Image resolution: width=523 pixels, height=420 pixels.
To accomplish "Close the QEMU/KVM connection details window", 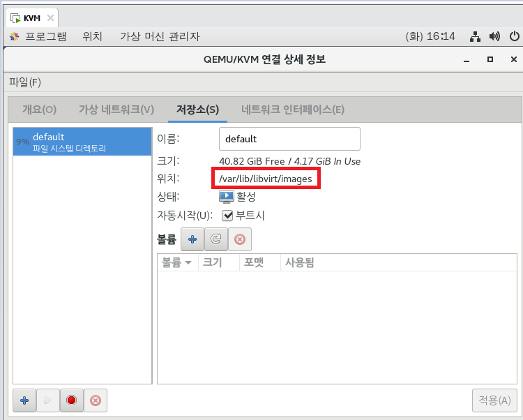I will click(x=514, y=59).
